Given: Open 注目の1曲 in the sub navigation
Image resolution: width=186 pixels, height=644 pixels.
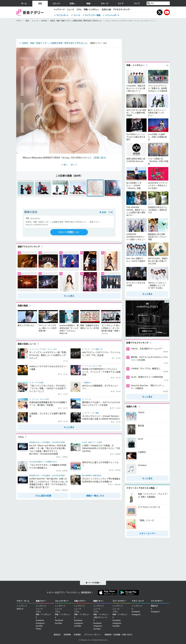Looking at the screenshot, I should point(106,10).
